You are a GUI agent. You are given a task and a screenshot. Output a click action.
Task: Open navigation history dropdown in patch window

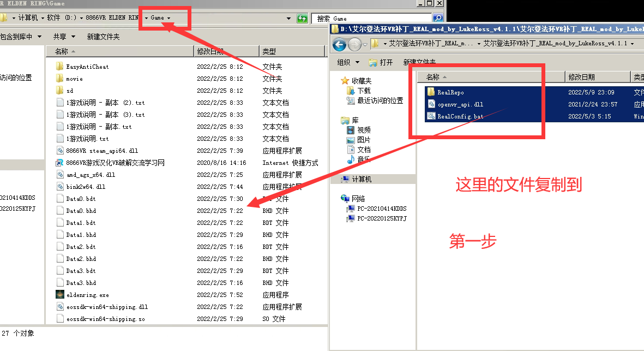point(365,44)
